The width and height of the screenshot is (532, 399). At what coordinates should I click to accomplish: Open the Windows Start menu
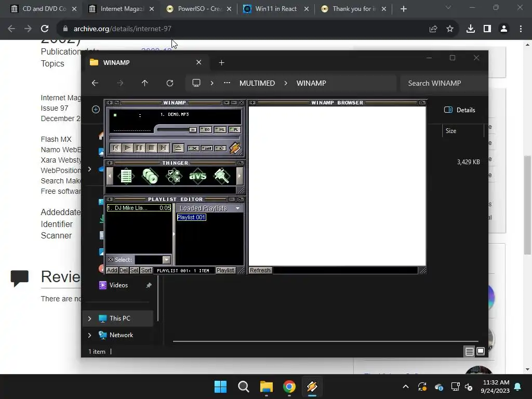[220, 387]
